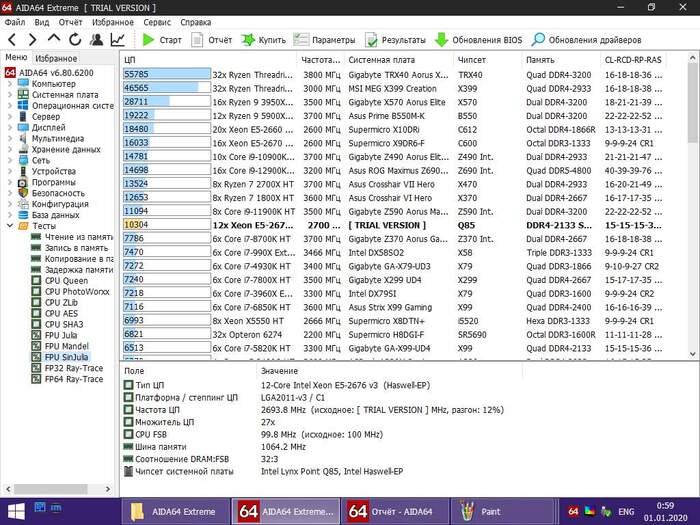Click the Купить toolbar button
The image size is (700, 525).
click(x=248, y=40)
